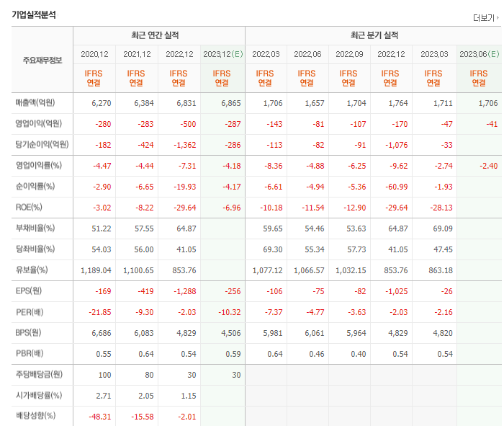Click the -1,288 EPS value
Viewport: 504px width, 426px height.
coord(185,291)
